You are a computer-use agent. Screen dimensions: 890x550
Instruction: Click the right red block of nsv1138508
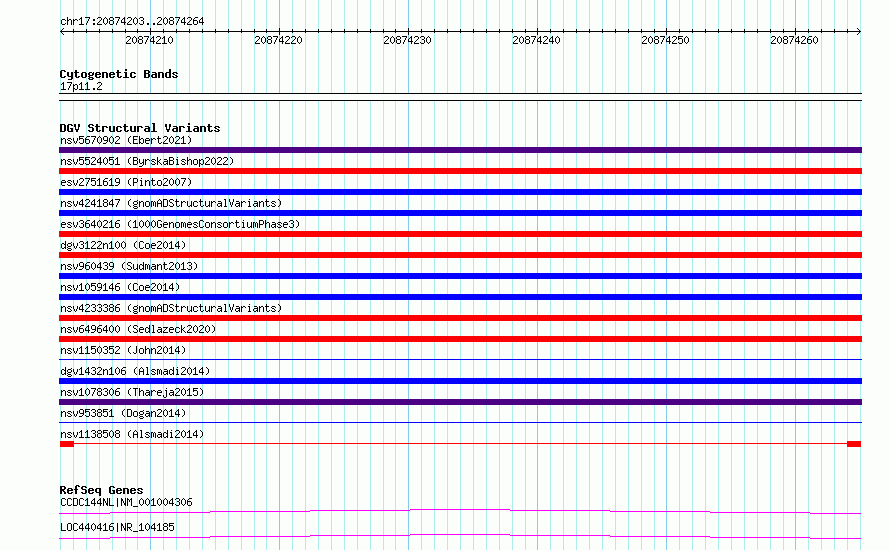coord(854,444)
